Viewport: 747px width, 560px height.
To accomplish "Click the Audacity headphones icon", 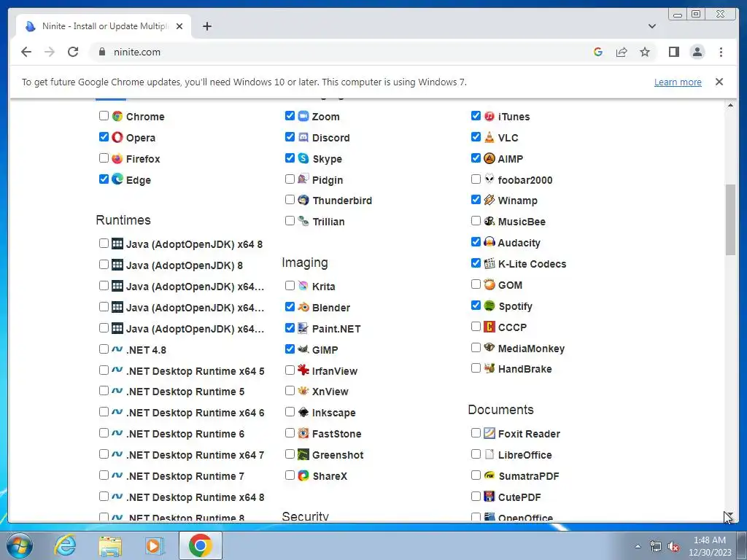I will point(489,242).
